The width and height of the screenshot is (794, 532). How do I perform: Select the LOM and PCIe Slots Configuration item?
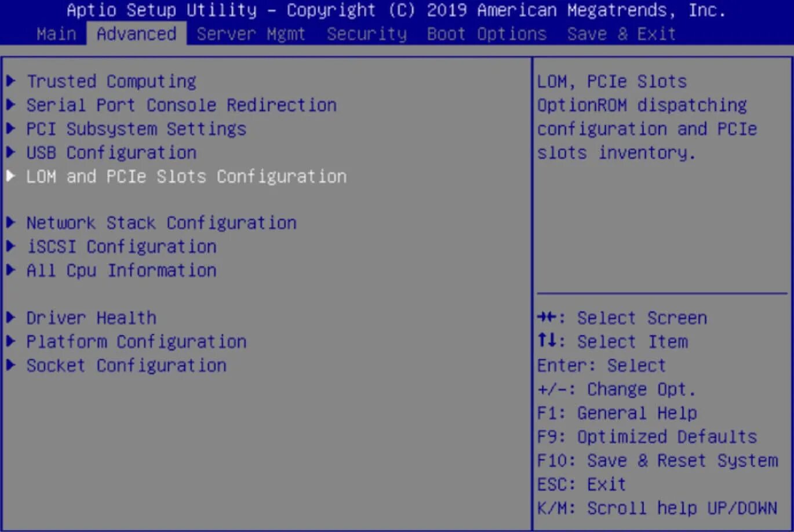click(187, 176)
